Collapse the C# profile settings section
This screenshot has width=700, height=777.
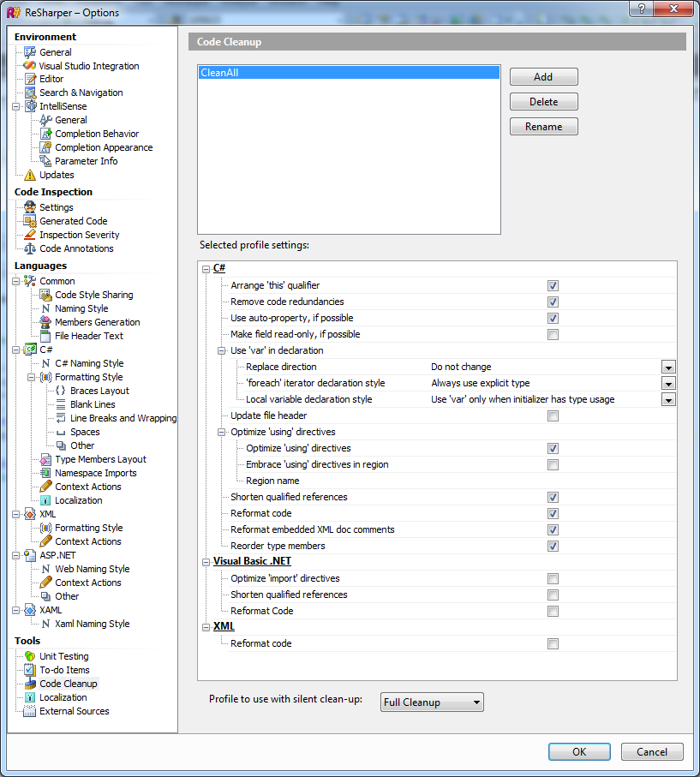(x=206, y=269)
